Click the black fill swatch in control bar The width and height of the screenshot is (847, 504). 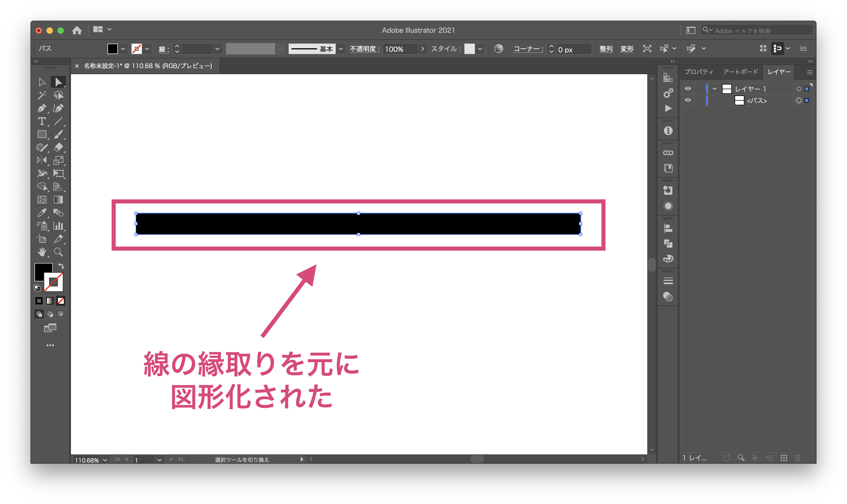pyautogui.click(x=112, y=49)
